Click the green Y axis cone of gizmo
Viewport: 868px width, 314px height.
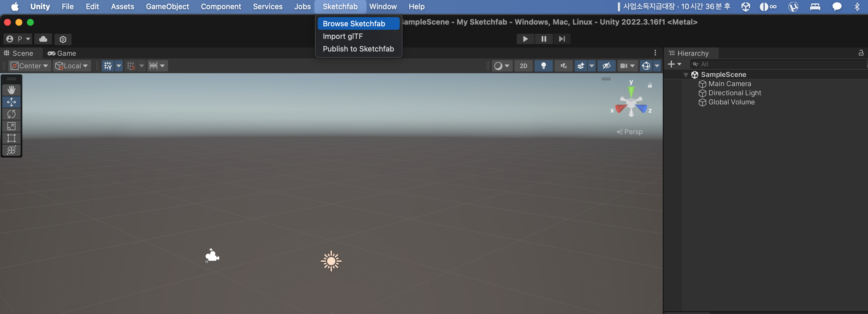point(631,92)
